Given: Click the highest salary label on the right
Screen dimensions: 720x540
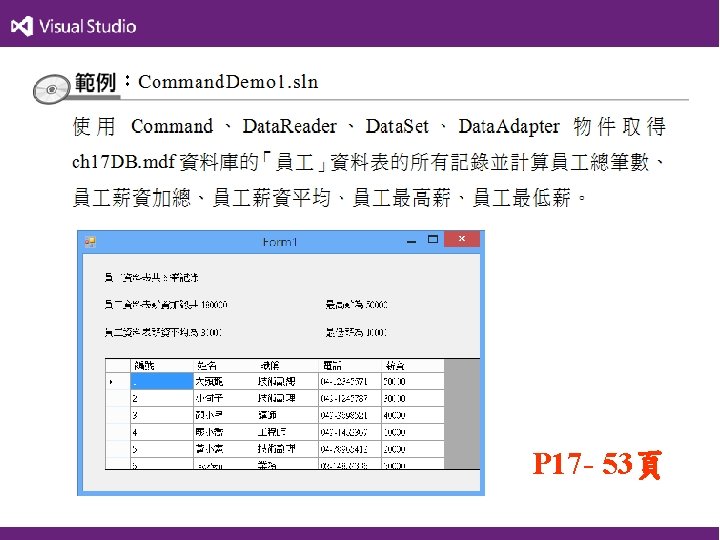Looking at the screenshot, I should [x=356, y=304].
